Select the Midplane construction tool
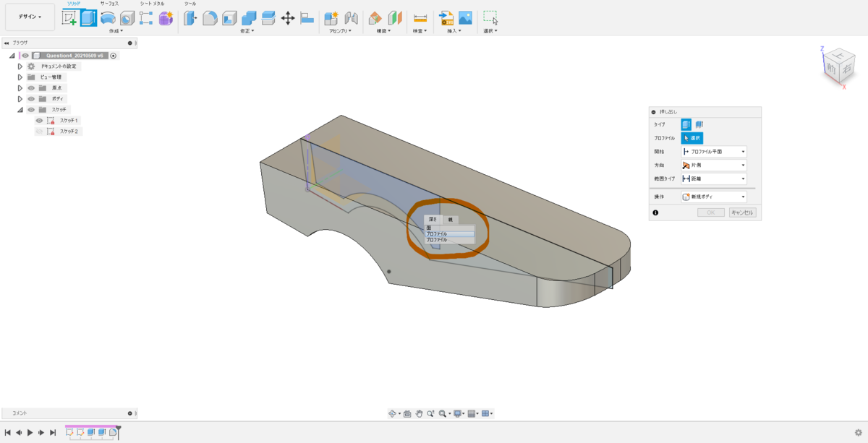The height and width of the screenshot is (443, 868). pyautogui.click(x=395, y=18)
